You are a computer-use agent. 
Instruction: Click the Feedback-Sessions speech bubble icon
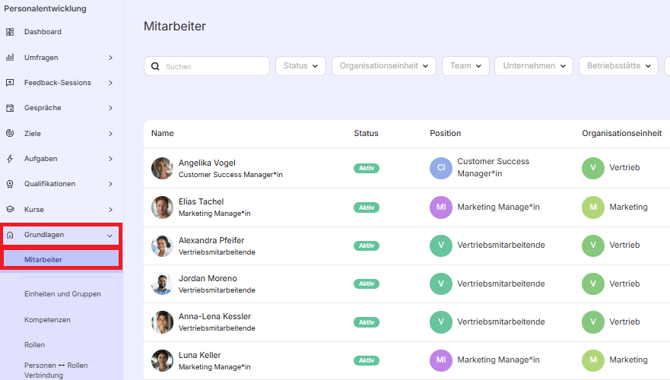[x=10, y=82]
